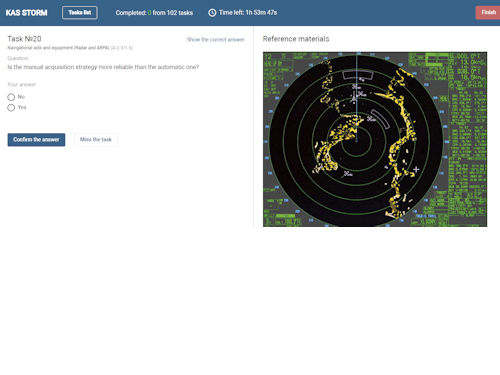Click the tracked target symbol below radar center
The height and width of the screenshot is (375, 500).
(x=347, y=174)
